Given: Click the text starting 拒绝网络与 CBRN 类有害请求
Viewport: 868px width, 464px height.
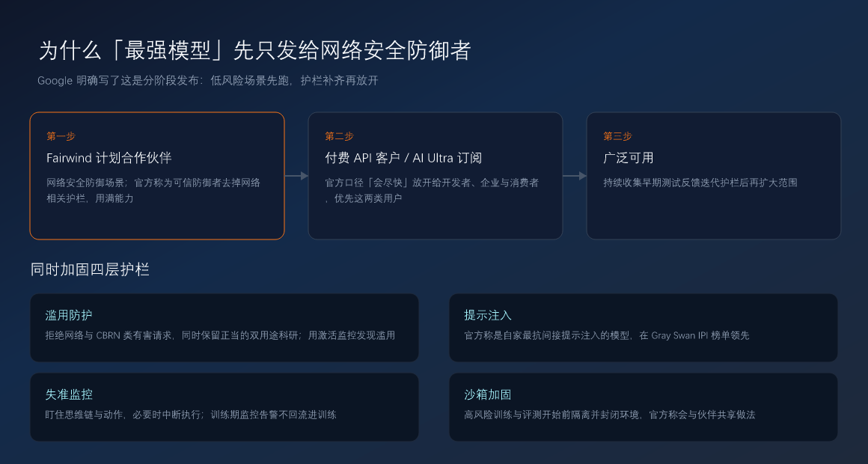Looking at the screenshot, I should tap(220, 335).
